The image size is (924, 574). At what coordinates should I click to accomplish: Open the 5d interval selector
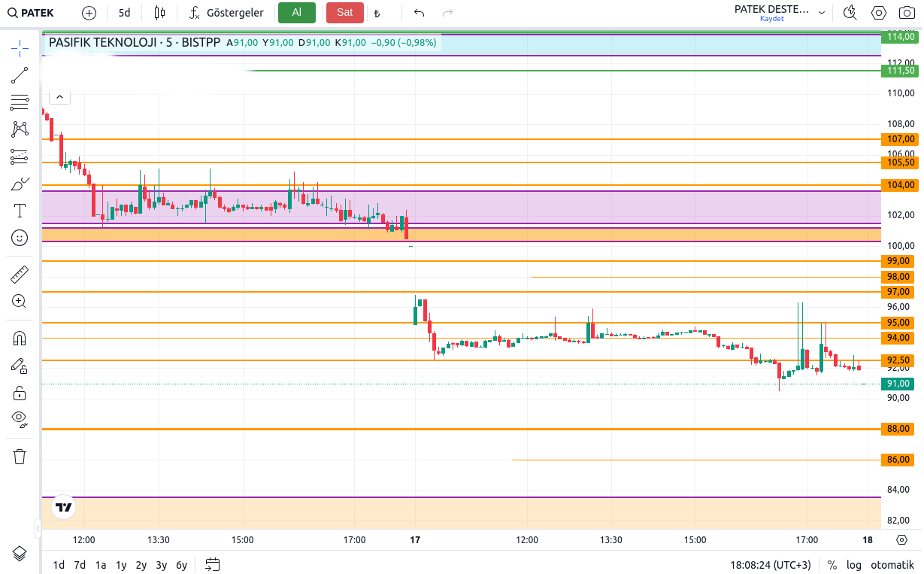click(124, 13)
